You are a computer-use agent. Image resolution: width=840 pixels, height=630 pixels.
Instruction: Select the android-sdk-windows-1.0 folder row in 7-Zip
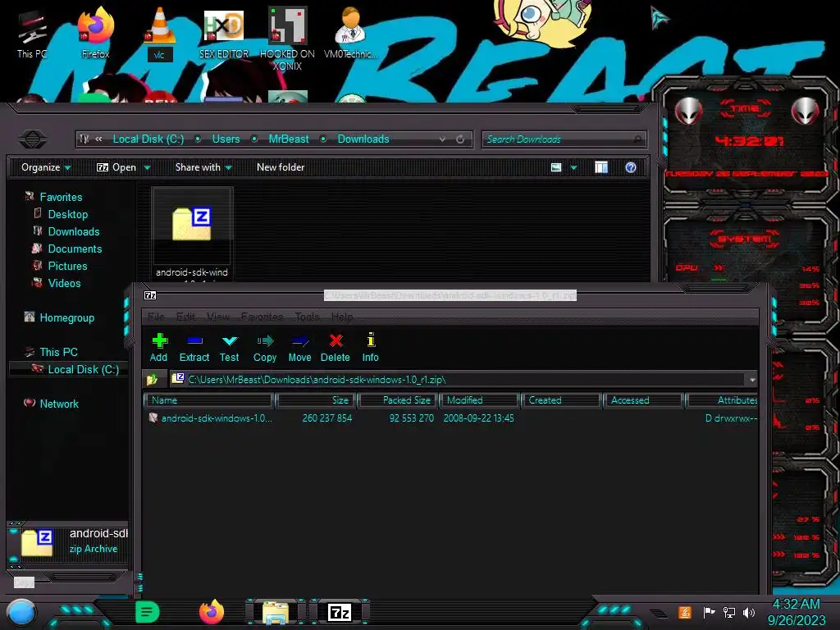(x=450, y=418)
